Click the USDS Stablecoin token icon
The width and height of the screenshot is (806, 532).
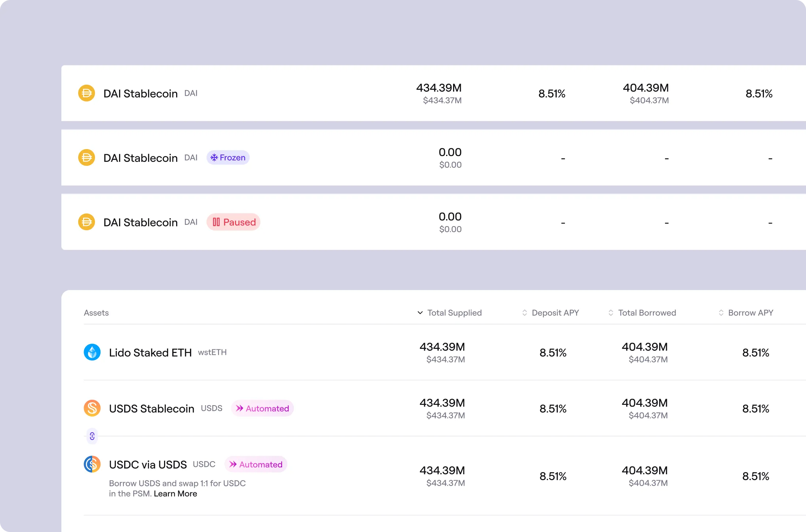pyautogui.click(x=92, y=408)
